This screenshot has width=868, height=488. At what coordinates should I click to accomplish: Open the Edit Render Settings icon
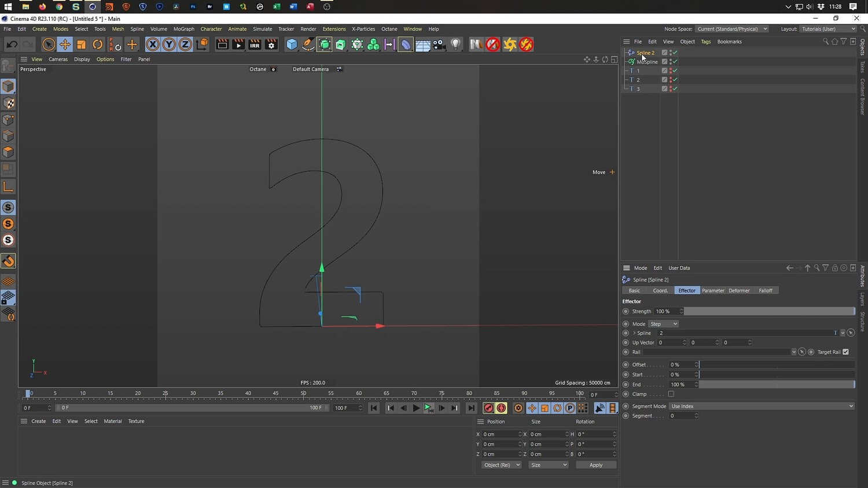[x=271, y=45]
